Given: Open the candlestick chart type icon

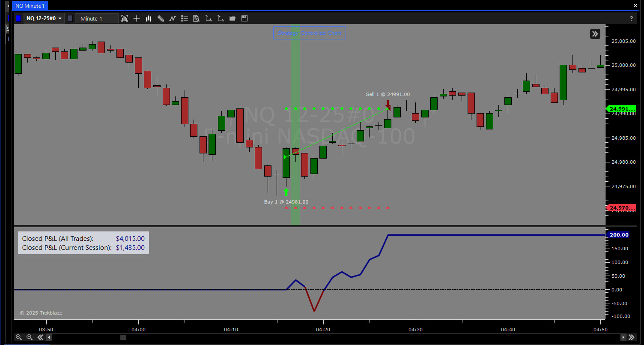Looking at the screenshot, I should point(149,18).
